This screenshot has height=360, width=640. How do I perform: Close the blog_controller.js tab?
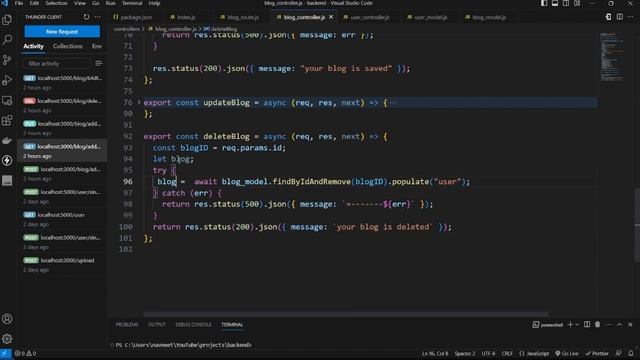pos(331,17)
